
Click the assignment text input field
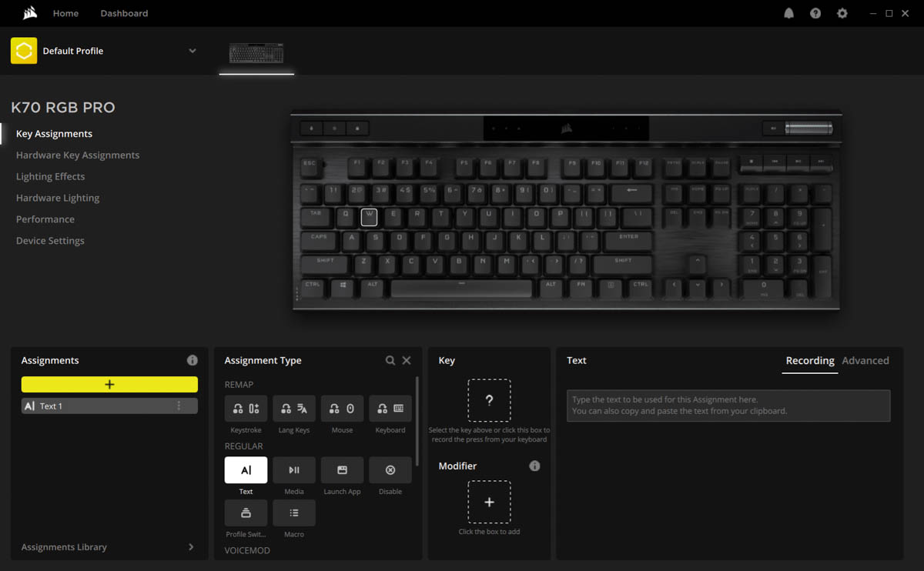728,406
